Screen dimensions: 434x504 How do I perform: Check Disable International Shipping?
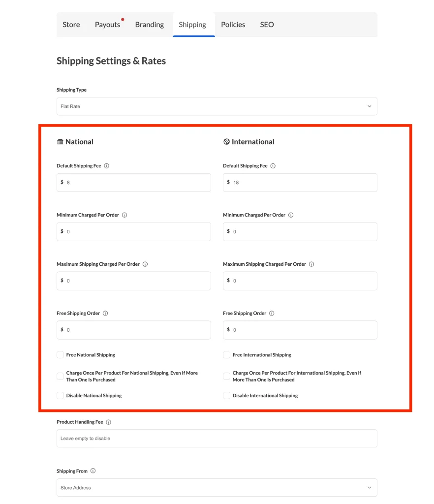point(226,395)
